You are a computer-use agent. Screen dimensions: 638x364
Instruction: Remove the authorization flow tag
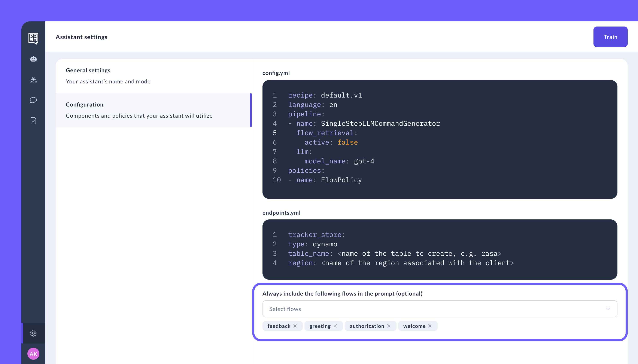coord(389,326)
